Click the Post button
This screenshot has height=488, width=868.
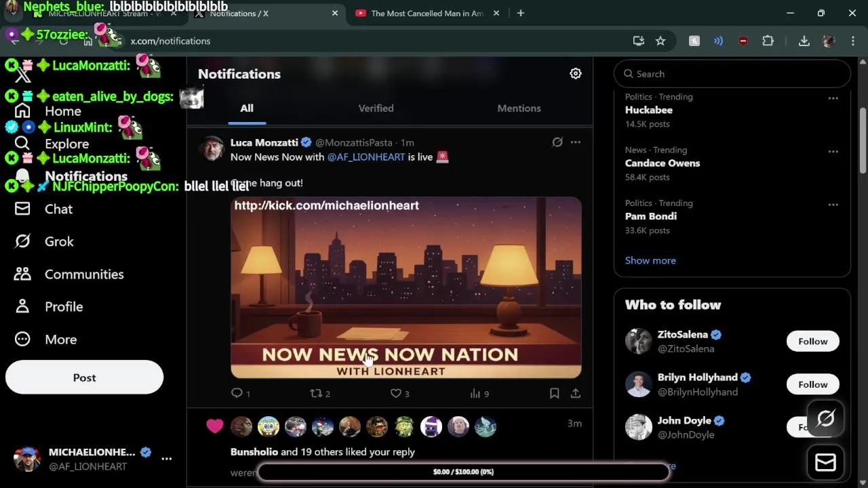[x=84, y=378]
